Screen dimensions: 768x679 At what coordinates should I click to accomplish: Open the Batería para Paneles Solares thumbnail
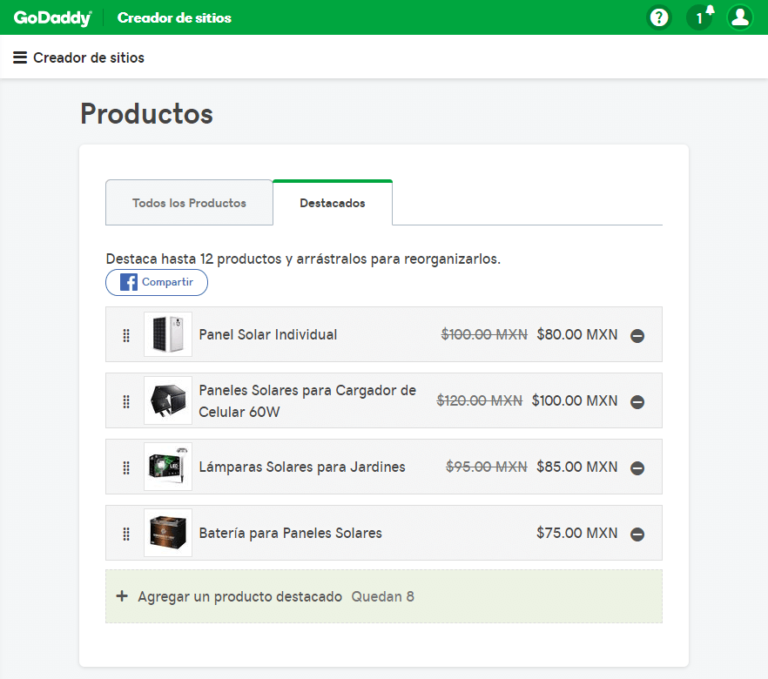pos(168,533)
